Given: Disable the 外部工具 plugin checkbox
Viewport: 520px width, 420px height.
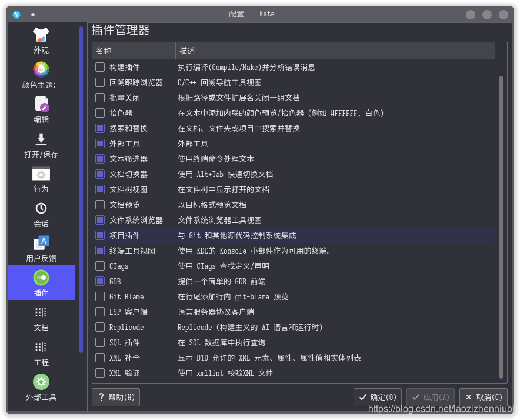Looking at the screenshot, I should pyautogui.click(x=100, y=144).
